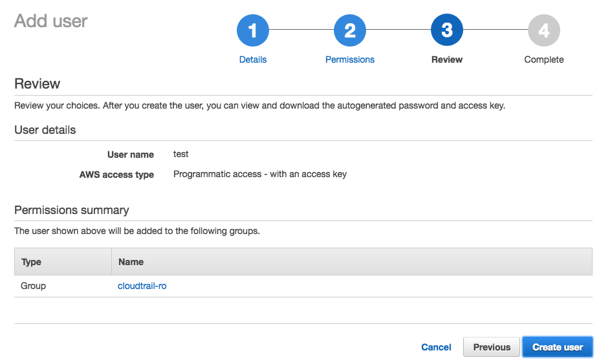
Task: Click the Programmatic access type text
Action: pyautogui.click(x=259, y=174)
